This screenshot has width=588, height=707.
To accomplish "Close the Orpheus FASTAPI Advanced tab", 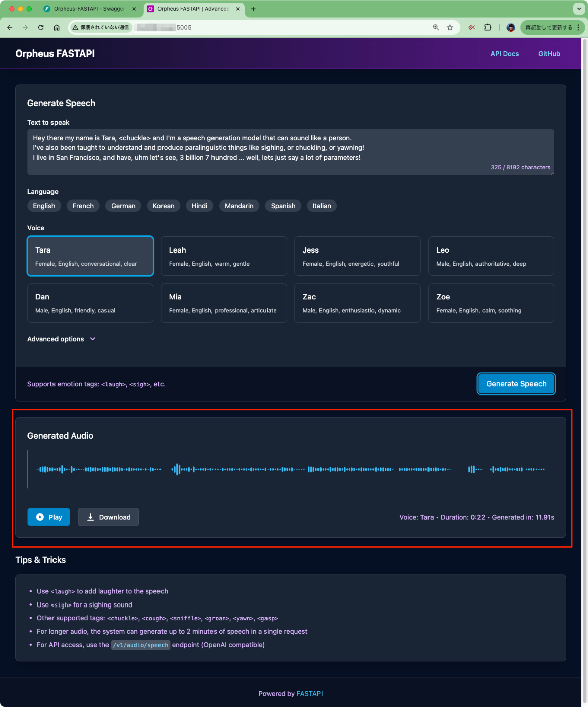I will click(238, 9).
